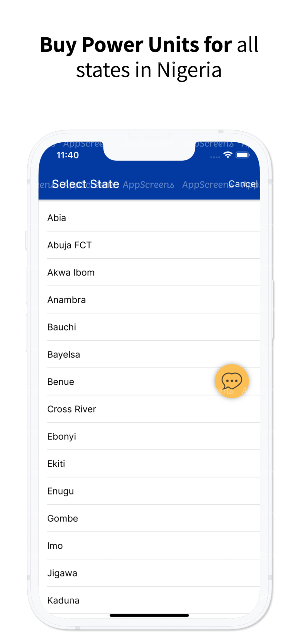298x644 pixels.
Task: Open the yellow chat support bubble
Action: click(232, 381)
